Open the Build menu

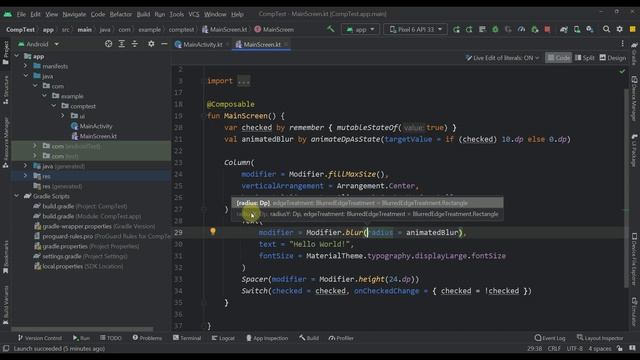[143, 14]
